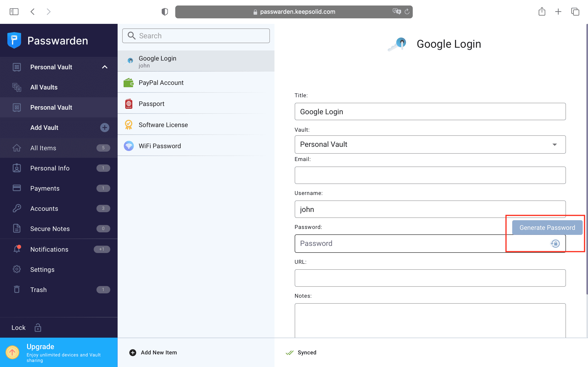
Task: Click the privacy shield icon
Action: 165,11
